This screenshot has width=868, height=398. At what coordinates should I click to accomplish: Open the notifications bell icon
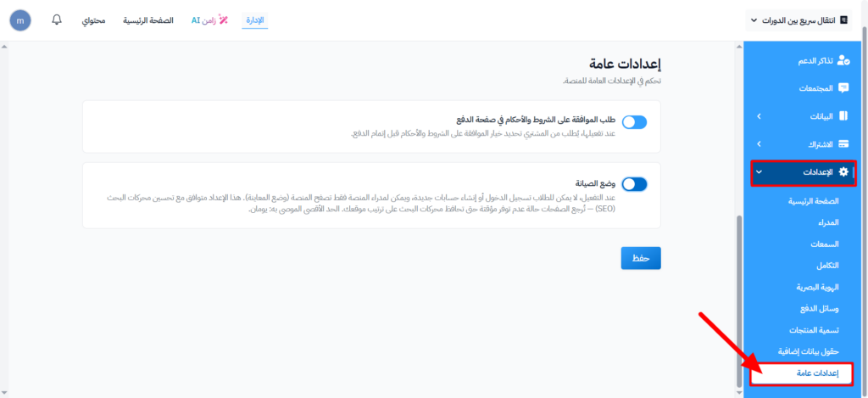[57, 19]
